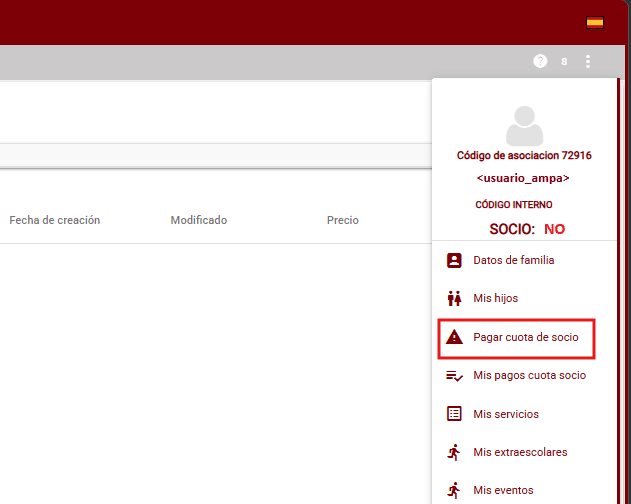The height and width of the screenshot is (504, 631).
Task: Click the usuario_ampa username label
Action: pos(523,178)
